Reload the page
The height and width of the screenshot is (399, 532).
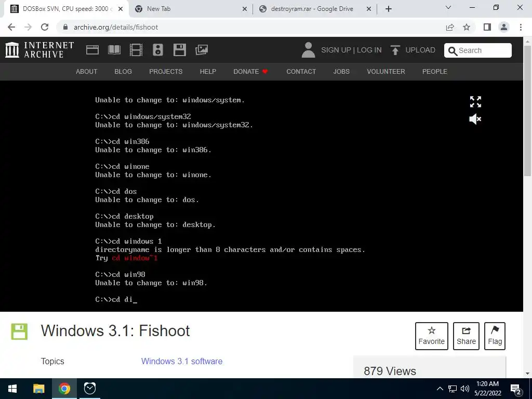(45, 27)
